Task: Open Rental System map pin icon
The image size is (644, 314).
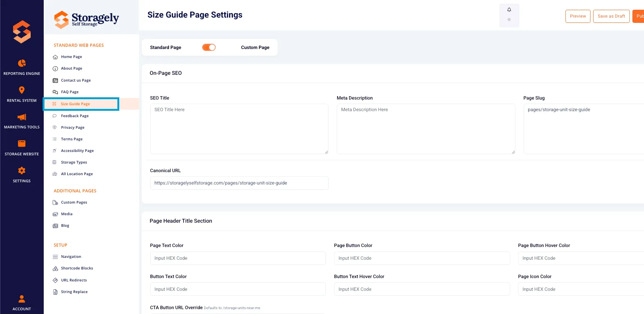Action: (22, 90)
